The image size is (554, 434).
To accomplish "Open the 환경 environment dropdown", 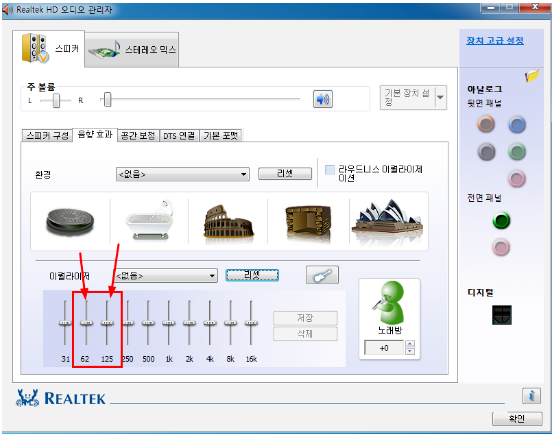I will coord(183,174).
